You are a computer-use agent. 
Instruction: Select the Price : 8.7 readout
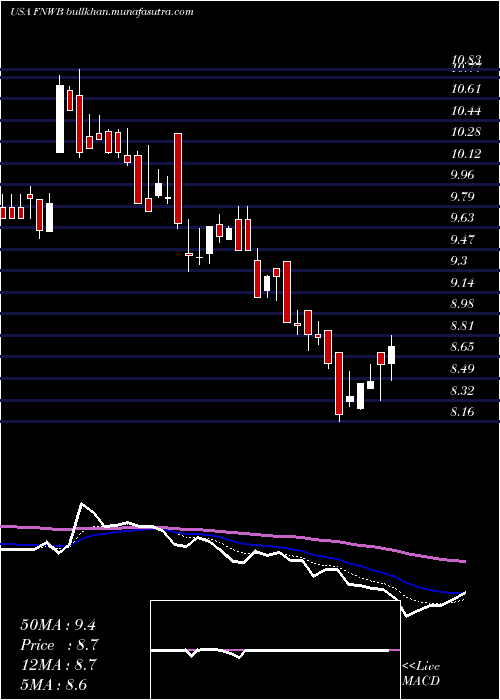pos(59,645)
